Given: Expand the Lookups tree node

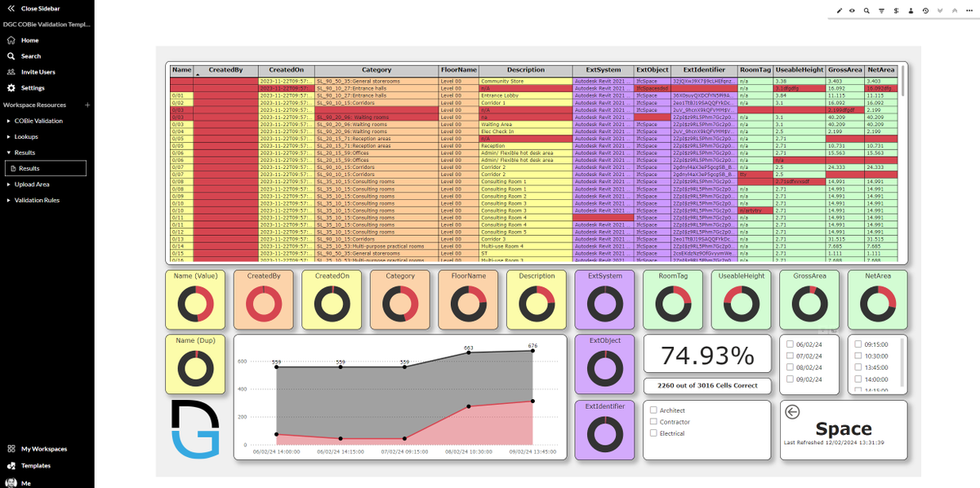Looking at the screenshot, I should pos(8,137).
